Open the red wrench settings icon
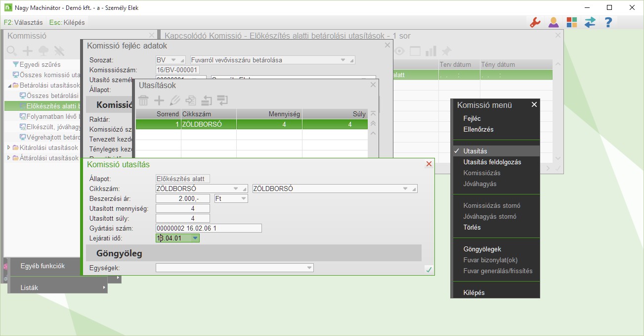The height and width of the screenshot is (336, 644). [535, 22]
